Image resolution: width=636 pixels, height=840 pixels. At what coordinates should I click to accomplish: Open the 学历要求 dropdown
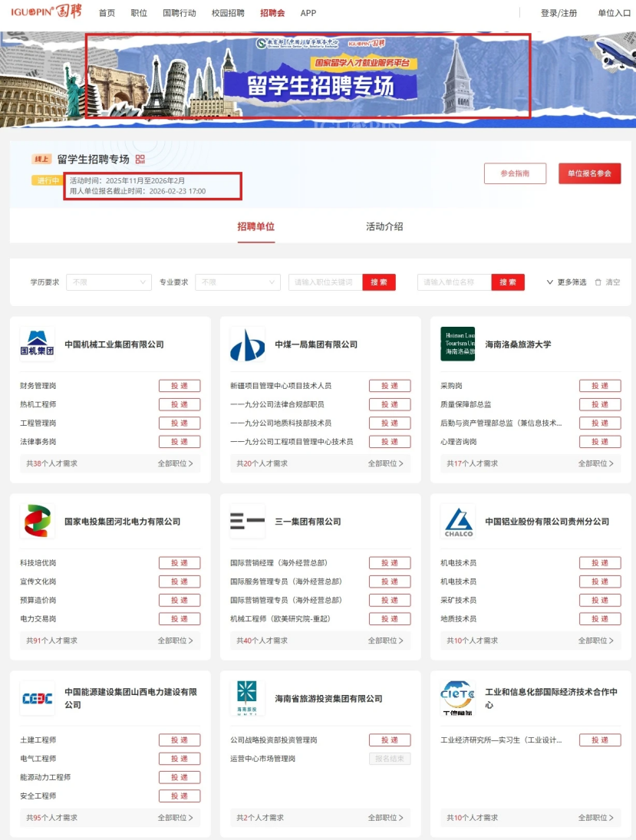pyautogui.click(x=109, y=282)
